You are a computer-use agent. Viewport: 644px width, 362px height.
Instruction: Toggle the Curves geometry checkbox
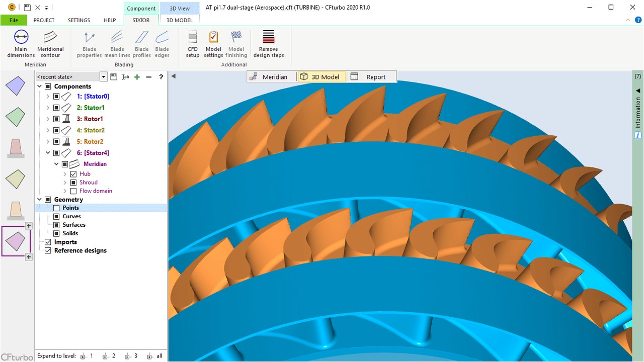pyautogui.click(x=56, y=217)
